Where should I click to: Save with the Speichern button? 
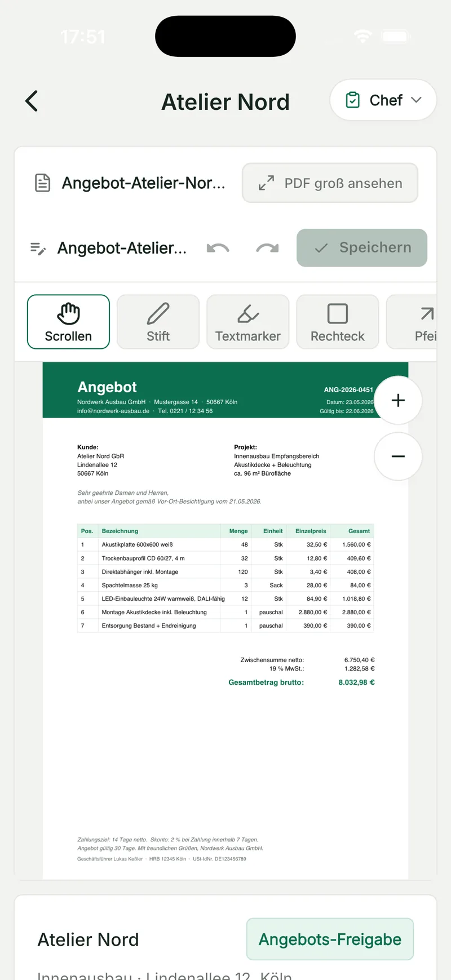(362, 248)
